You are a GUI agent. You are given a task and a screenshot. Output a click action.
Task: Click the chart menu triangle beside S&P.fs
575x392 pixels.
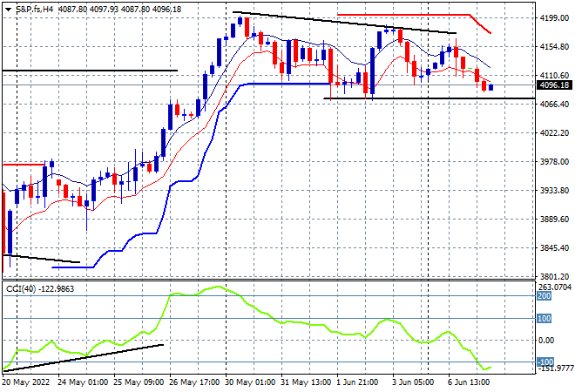coord(8,10)
